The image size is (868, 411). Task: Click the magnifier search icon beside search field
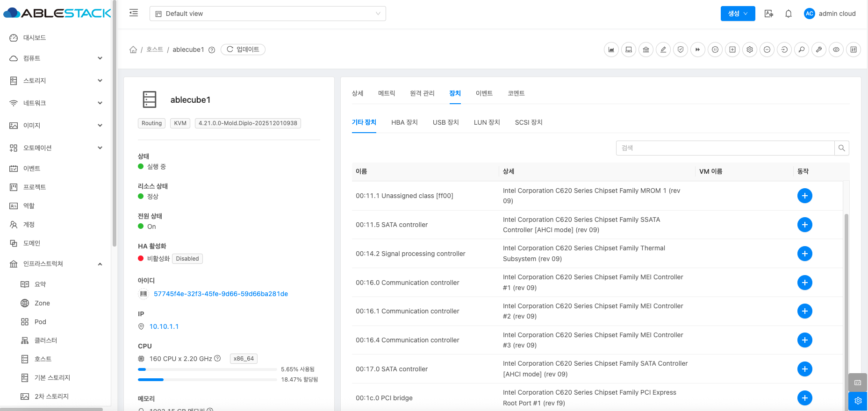point(841,148)
